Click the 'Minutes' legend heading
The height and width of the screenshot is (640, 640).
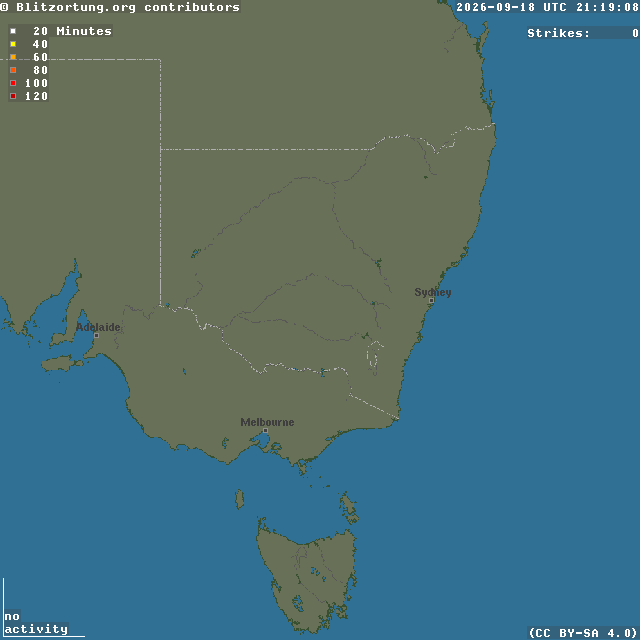tap(84, 31)
